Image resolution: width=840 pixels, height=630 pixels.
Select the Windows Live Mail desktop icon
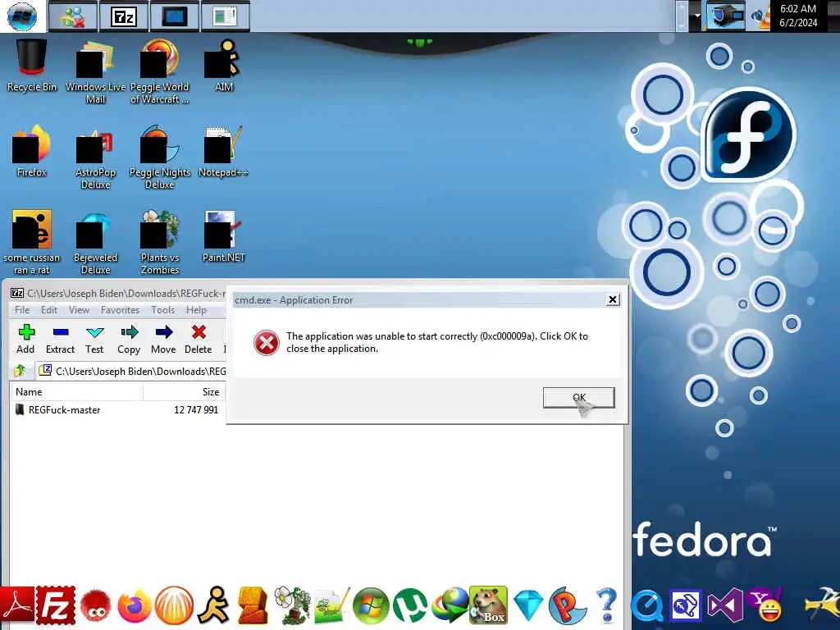[95, 71]
